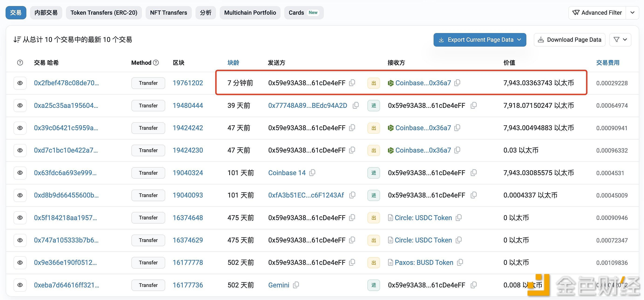Preview transaction 0x63fdc6a693e999 with its eye icon

click(20, 173)
